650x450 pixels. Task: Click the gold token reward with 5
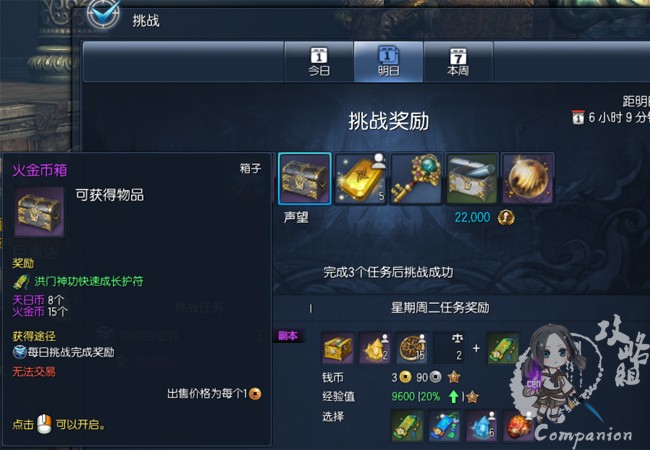tap(361, 179)
